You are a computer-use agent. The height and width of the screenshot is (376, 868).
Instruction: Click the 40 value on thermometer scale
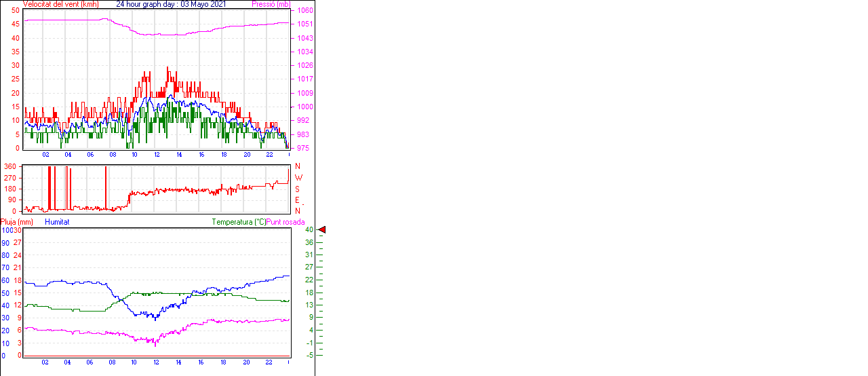[x=309, y=230]
